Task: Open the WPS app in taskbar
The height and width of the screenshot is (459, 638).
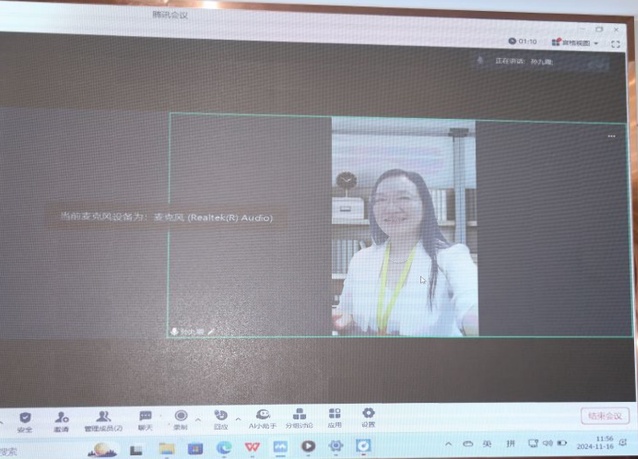Action: (252, 447)
